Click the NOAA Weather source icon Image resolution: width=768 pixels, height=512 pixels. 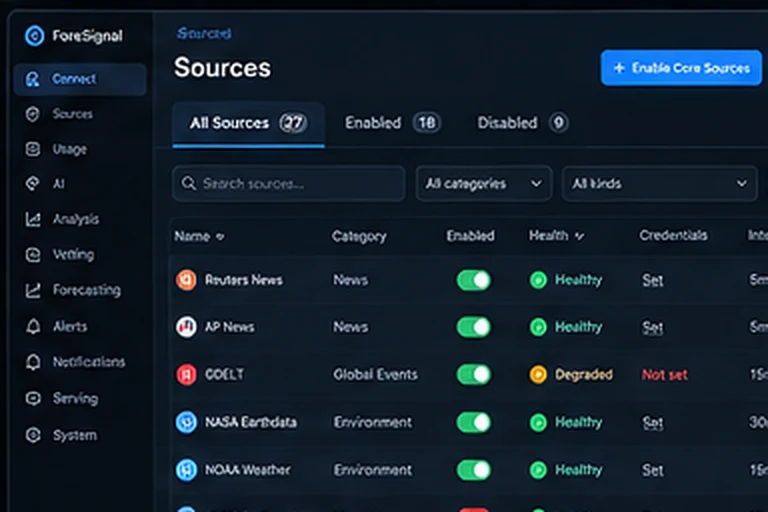point(186,470)
